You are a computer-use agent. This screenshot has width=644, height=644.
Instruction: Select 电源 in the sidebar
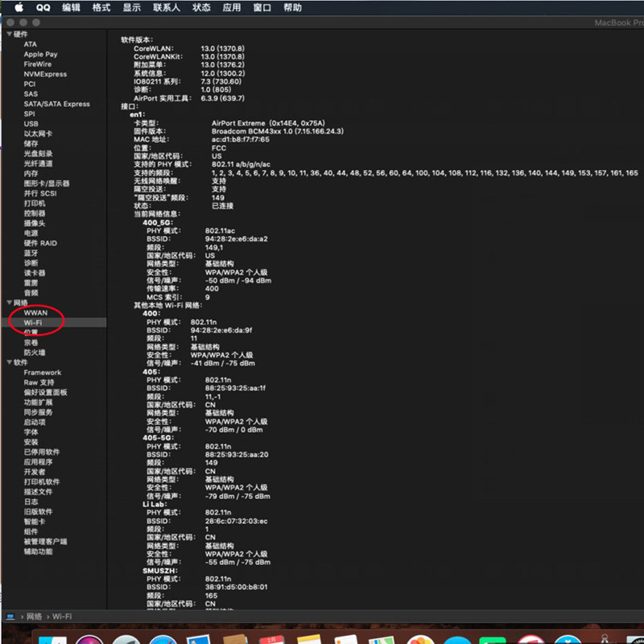[x=31, y=233]
